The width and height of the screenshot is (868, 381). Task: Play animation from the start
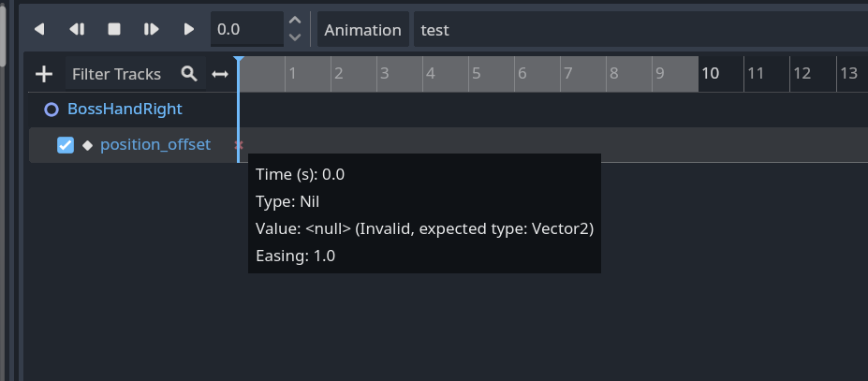[x=152, y=30]
